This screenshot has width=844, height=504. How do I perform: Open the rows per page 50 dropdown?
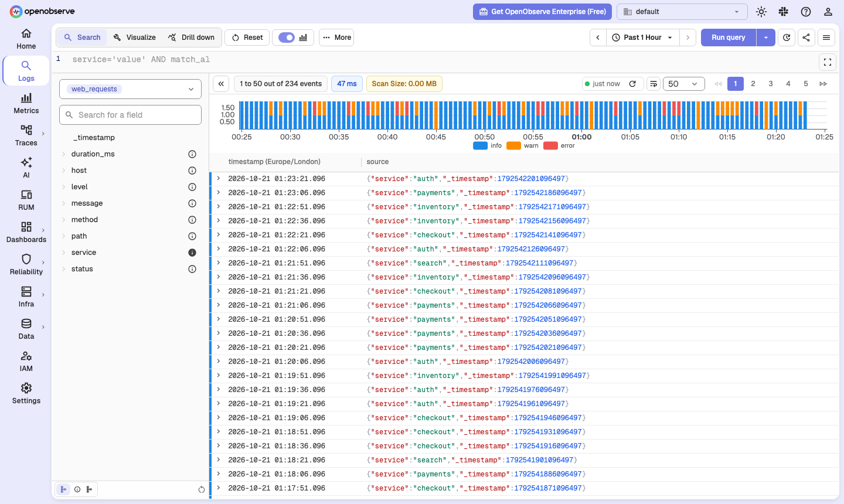point(683,84)
